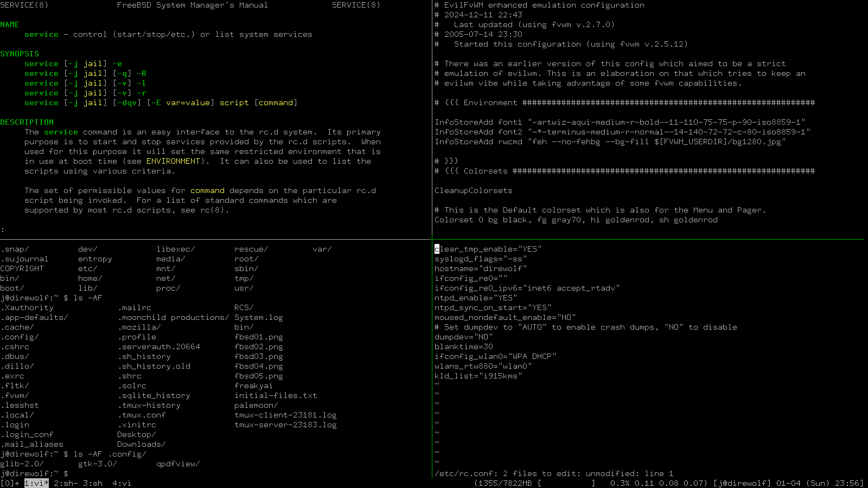Select tmux window tab 1:vi
Screen dimensions: 868x488
tap(36, 483)
